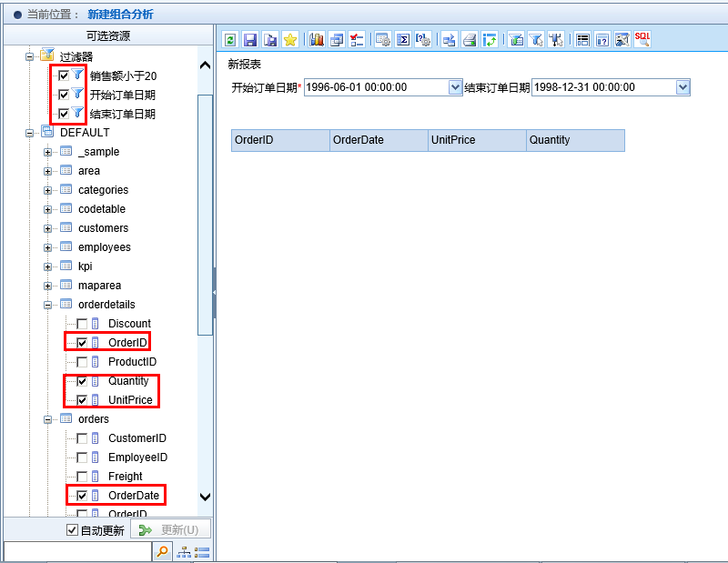The width and height of the screenshot is (728, 563).
Task: Print the report with the printer icon
Action: pos(470,40)
